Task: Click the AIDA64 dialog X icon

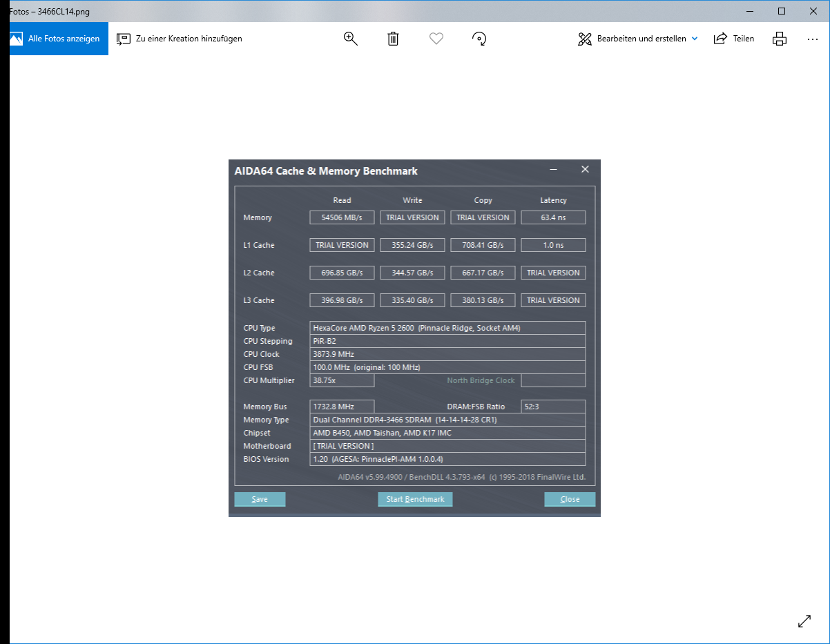Action: [585, 169]
